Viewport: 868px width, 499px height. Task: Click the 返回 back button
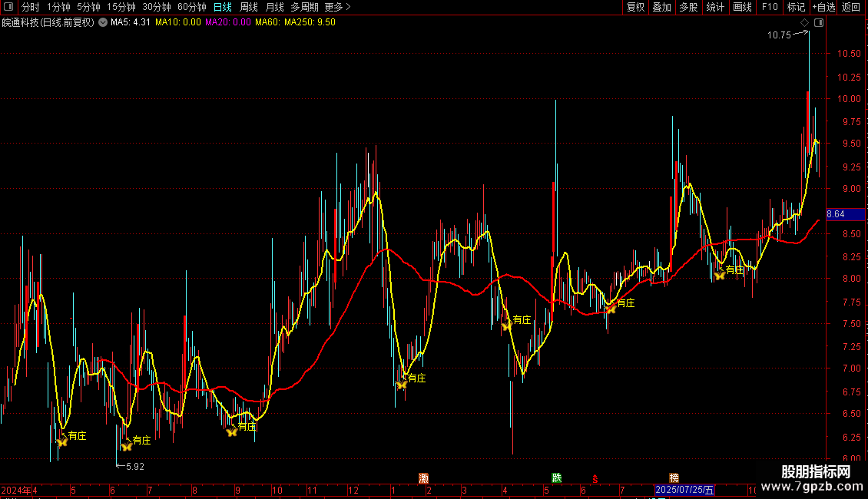[851, 7]
